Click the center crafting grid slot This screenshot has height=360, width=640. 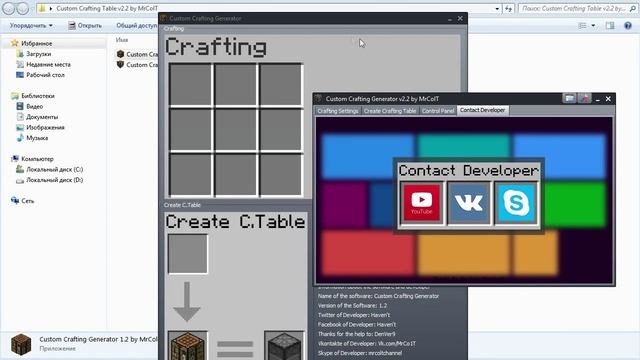236,129
